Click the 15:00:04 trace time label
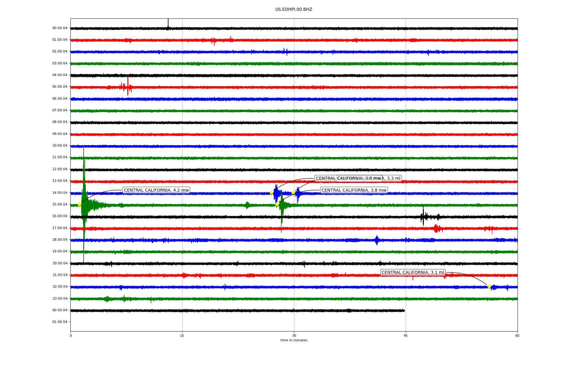Image resolution: width=588 pixels, height=368 pixels. tap(60, 204)
